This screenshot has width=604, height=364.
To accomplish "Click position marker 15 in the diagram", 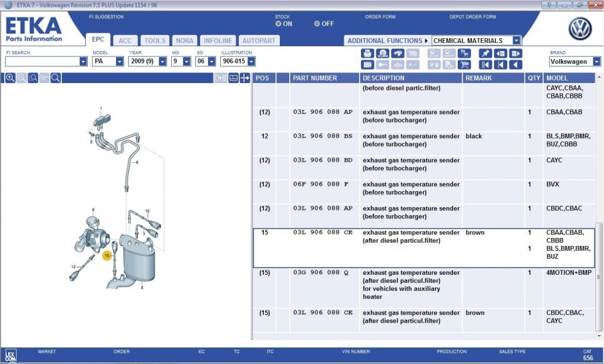I will (x=106, y=255).
